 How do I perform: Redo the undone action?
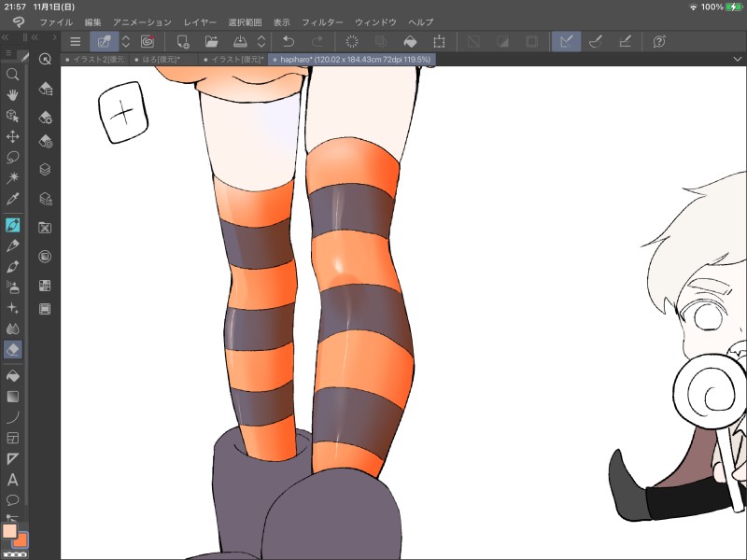(x=317, y=41)
